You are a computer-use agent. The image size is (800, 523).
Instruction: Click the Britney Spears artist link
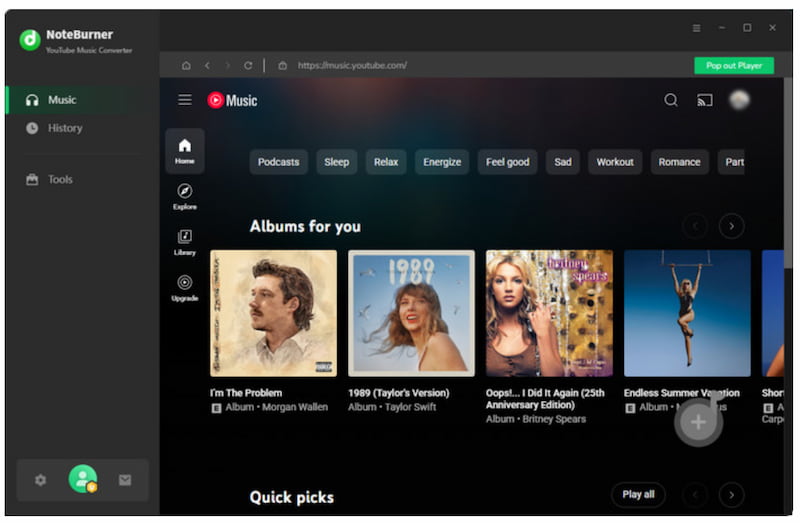click(x=554, y=419)
